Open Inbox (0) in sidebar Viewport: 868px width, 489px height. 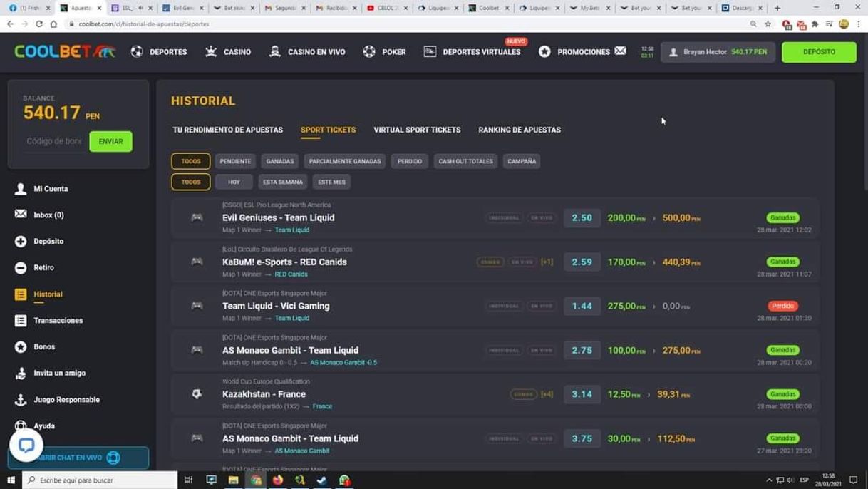click(48, 215)
